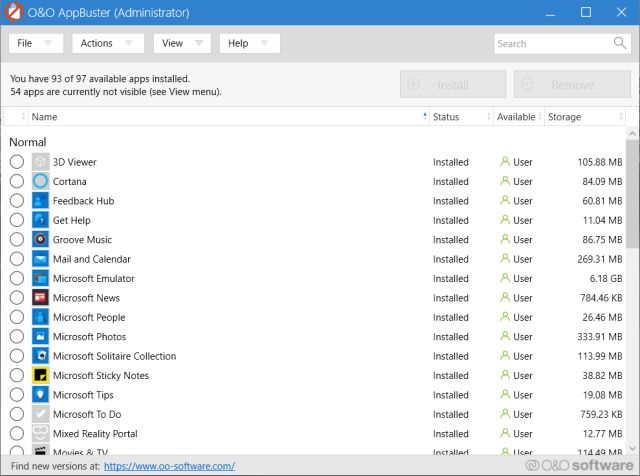
Task: Click the Microsoft News app icon
Action: (x=40, y=298)
